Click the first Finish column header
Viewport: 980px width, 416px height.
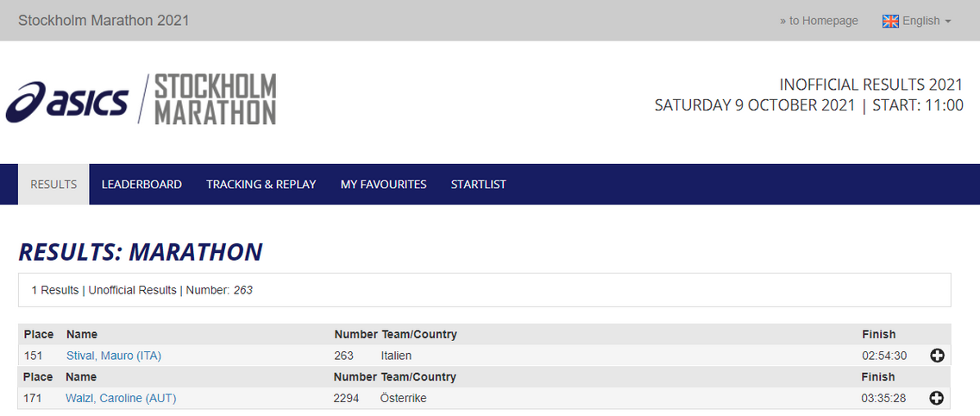click(x=879, y=335)
